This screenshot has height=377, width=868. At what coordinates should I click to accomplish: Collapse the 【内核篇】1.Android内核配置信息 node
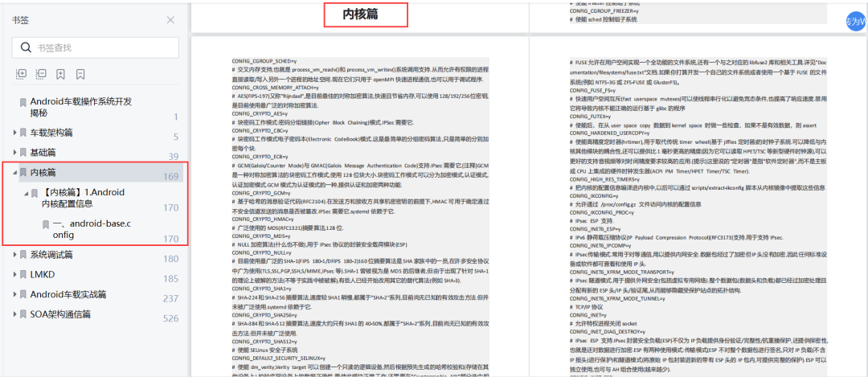27,193
